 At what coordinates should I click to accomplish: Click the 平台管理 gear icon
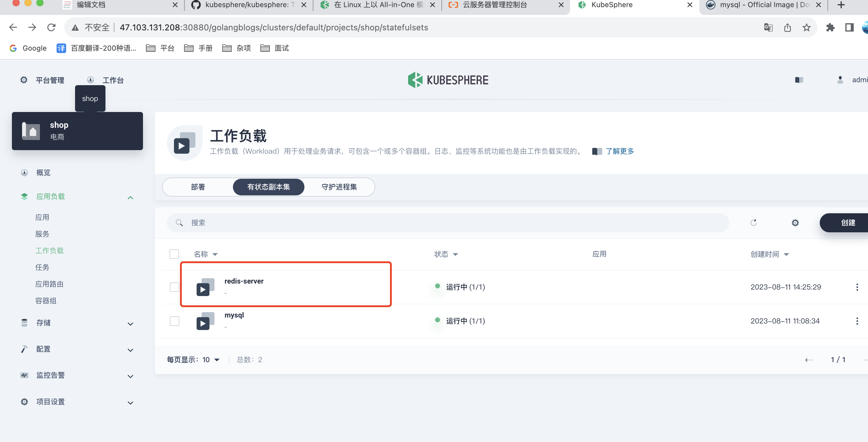(x=24, y=80)
